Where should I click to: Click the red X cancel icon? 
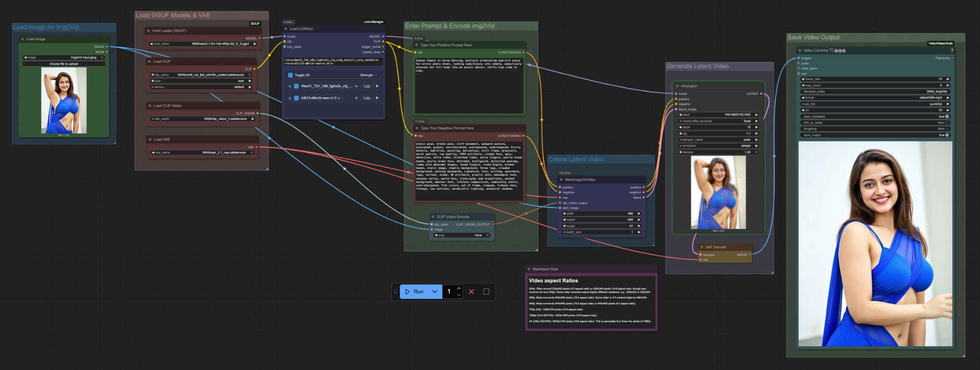[471, 292]
